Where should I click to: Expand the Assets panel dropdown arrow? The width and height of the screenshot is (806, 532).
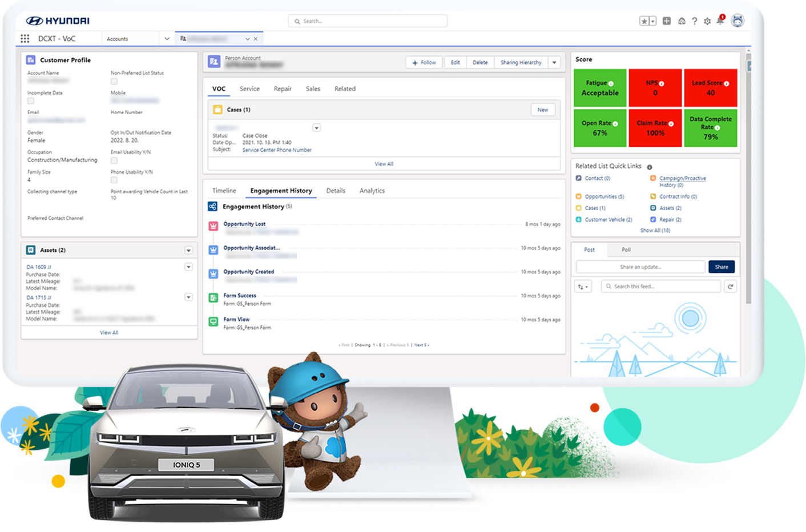(x=188, y=251)
